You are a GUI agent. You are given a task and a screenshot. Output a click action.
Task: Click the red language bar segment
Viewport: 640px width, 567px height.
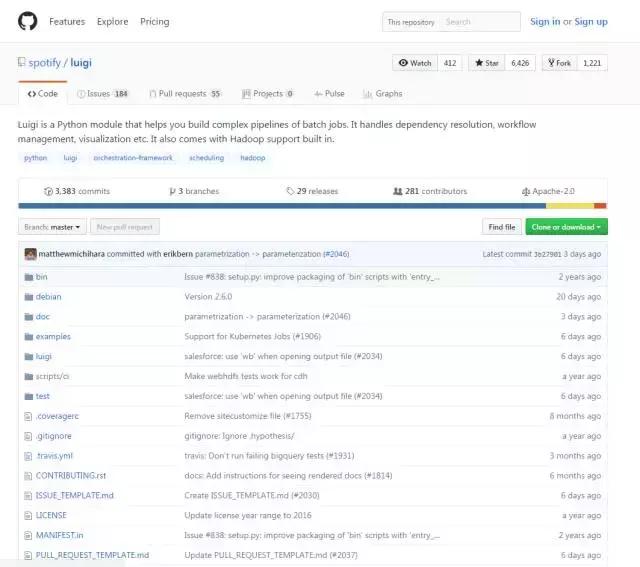click(601, 206)
